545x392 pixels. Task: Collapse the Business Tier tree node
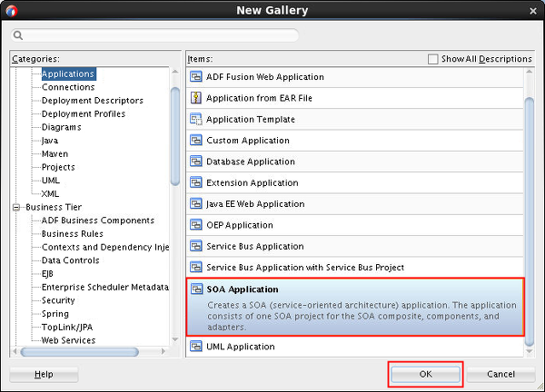(17, 207)
